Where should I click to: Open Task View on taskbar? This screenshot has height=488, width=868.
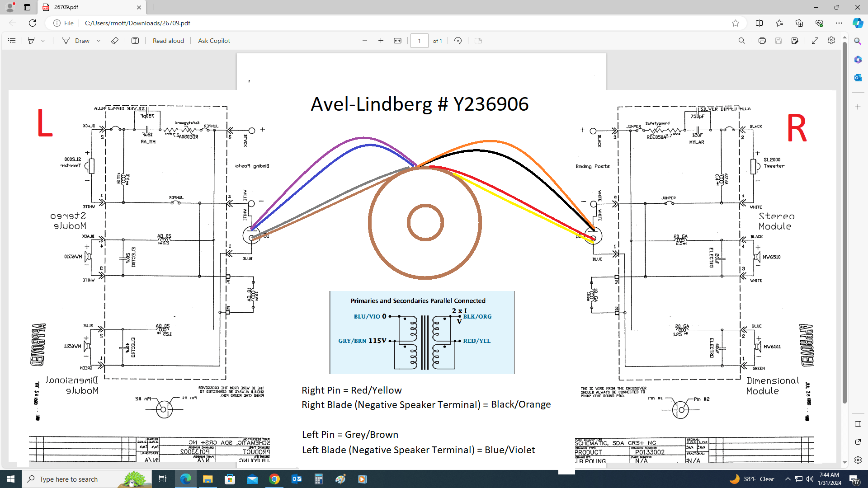(x=163, y=479)
